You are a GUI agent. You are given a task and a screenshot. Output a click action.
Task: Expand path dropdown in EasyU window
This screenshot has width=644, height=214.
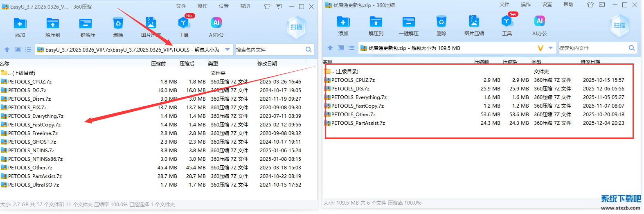point(228,50)
